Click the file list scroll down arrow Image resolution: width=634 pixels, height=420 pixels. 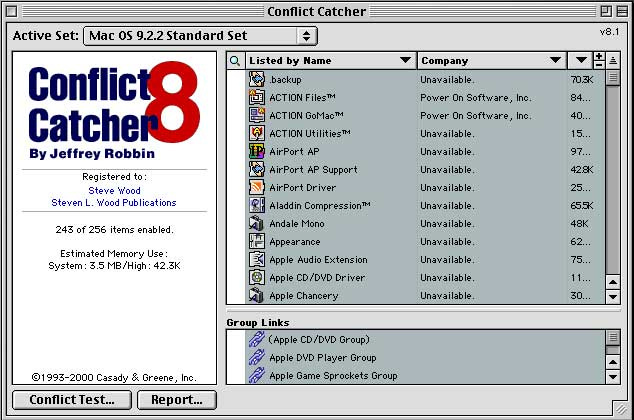coord(613,297)
